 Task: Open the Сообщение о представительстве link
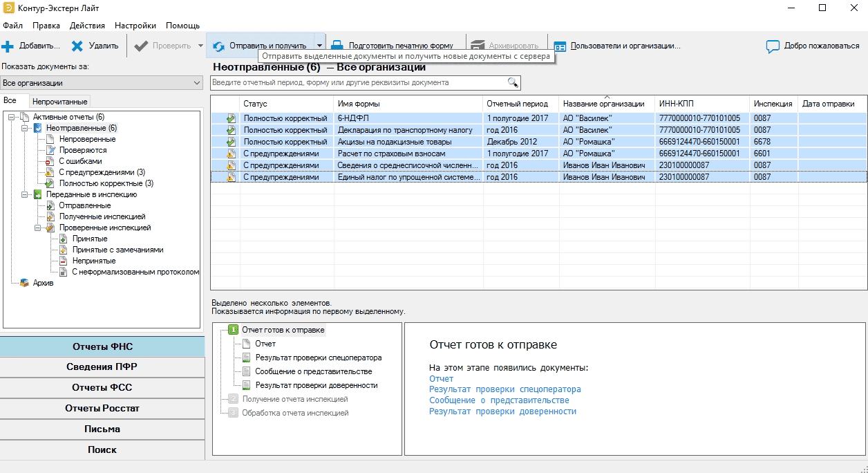point(499,400)
